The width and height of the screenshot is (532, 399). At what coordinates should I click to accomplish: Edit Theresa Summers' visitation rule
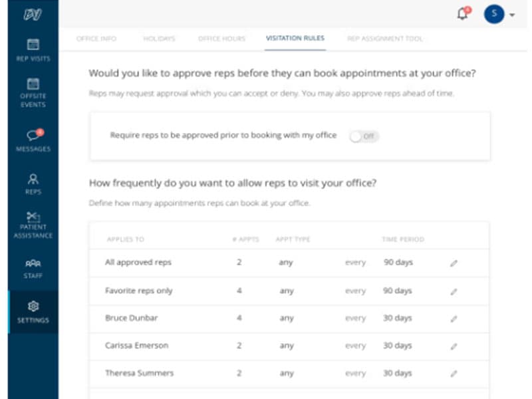point(454,374)
